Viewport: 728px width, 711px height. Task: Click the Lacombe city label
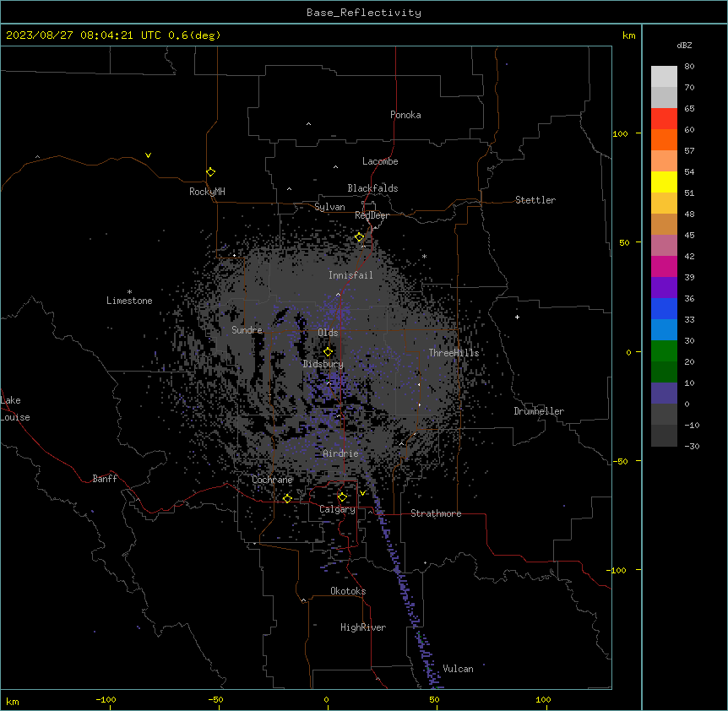pos(380,161)
